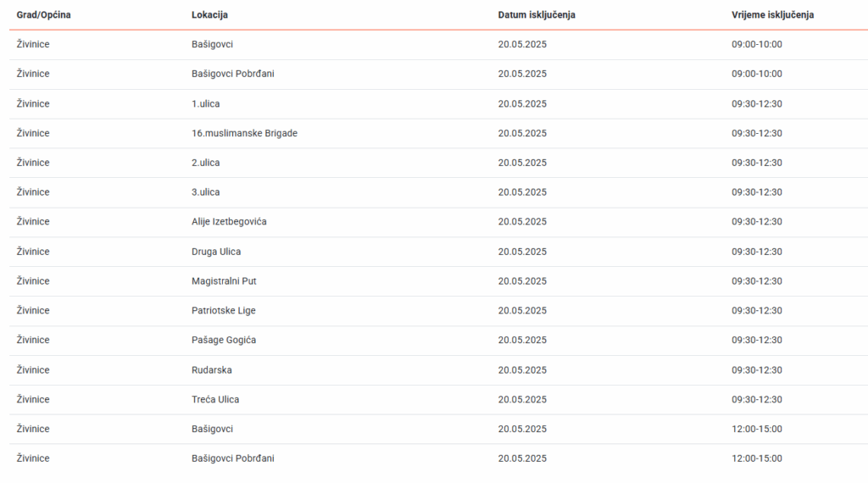This screenshot has width=868, height=483.
Task: Select the Alije Izetbegovića row location
Action: [230, 222]
